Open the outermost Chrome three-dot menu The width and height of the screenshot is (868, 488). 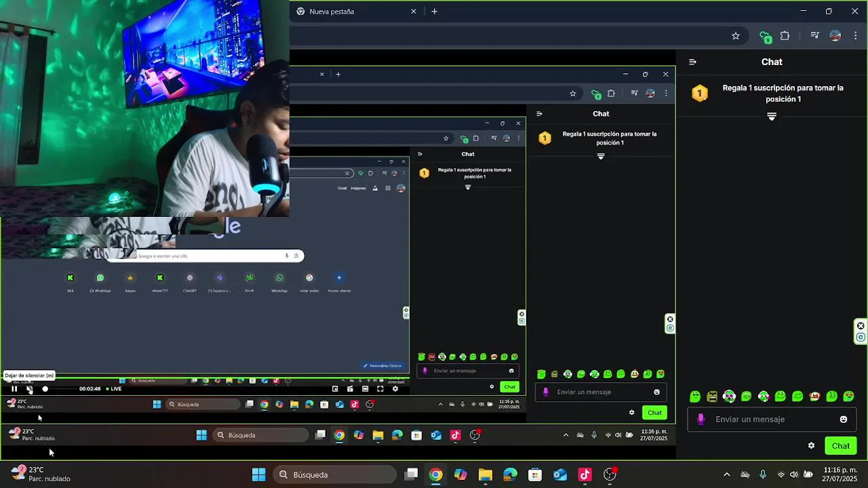[856, 36]
